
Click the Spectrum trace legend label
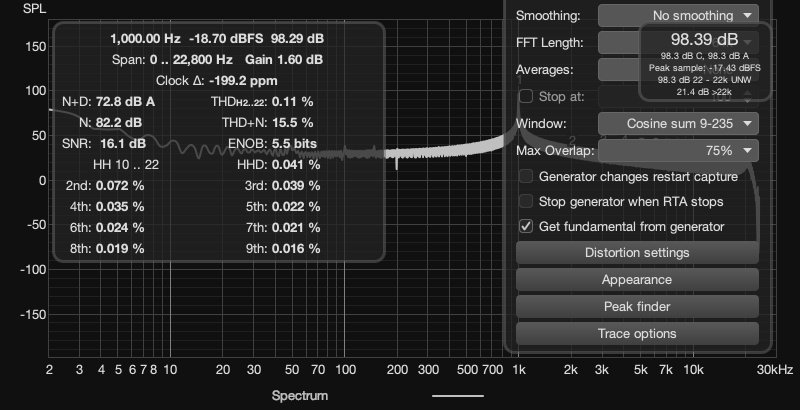click(300, 396)
